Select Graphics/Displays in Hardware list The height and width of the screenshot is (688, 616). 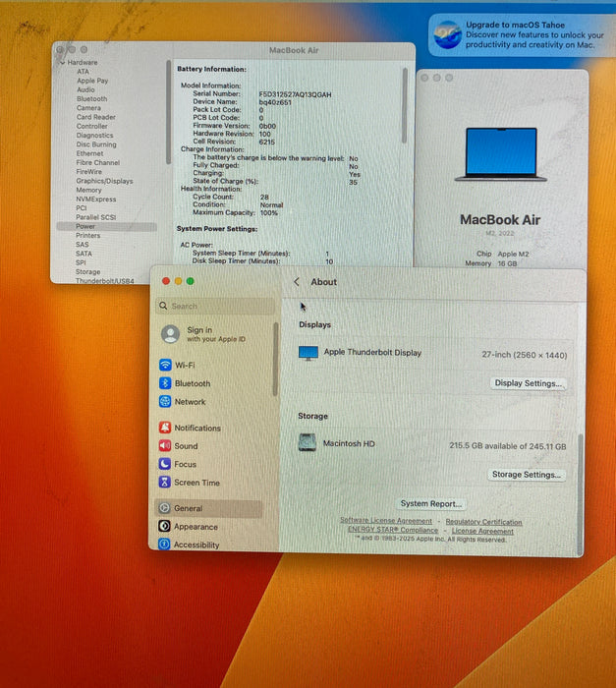tap(104, 181)
